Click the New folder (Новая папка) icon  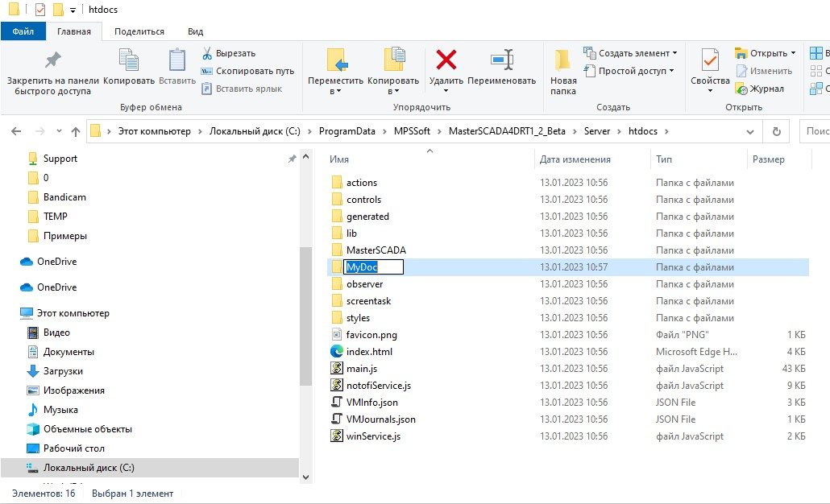[563, 60]
